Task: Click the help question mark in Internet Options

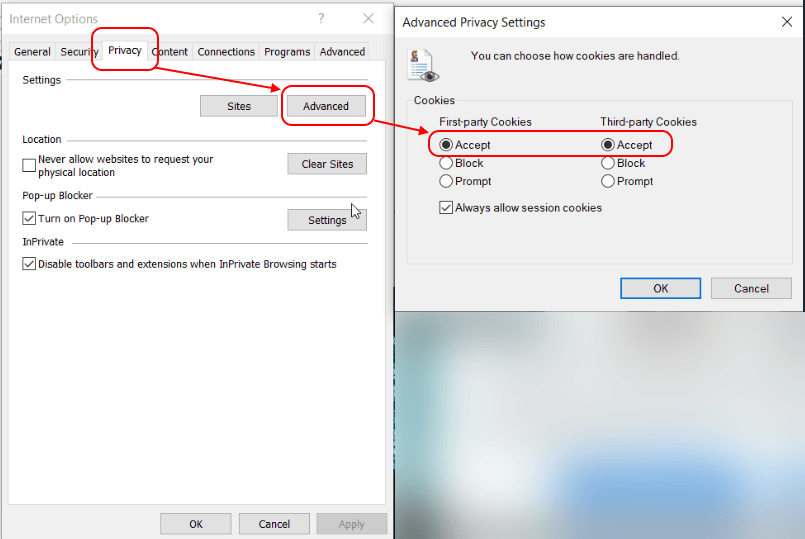Action: point(321,19)
